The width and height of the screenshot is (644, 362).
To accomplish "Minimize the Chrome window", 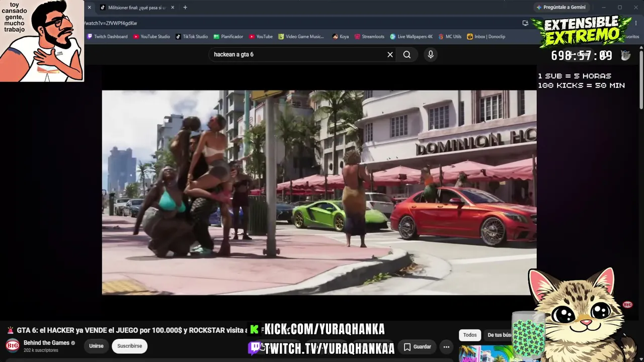I will click(x=603, y=8).
